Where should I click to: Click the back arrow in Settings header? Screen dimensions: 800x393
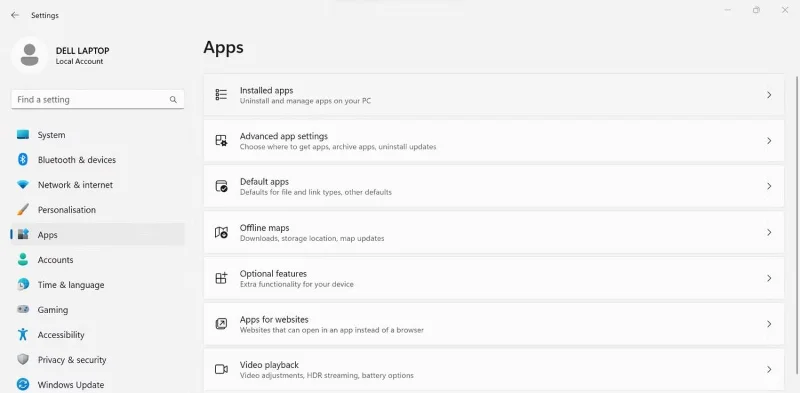[15, 15]
